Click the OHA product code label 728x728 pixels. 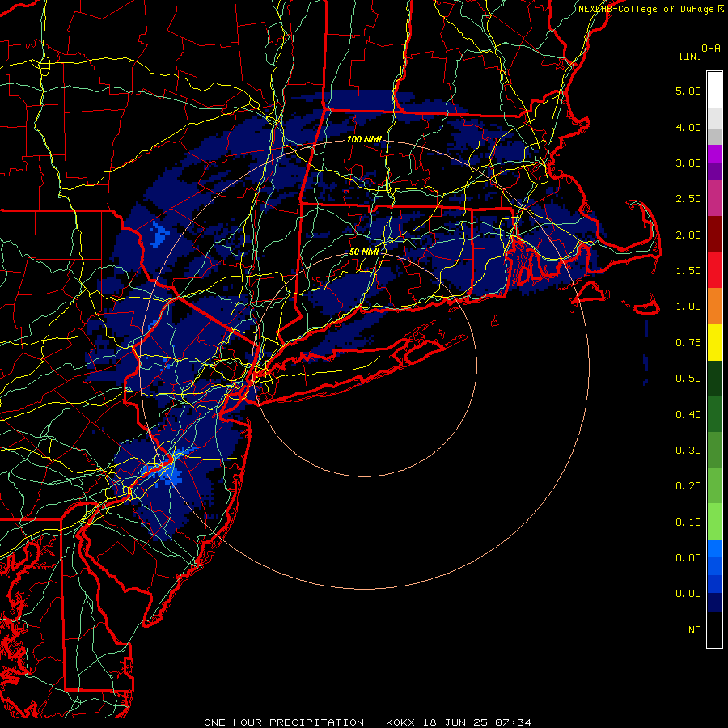pyautogui.click(x=711, y=49)
